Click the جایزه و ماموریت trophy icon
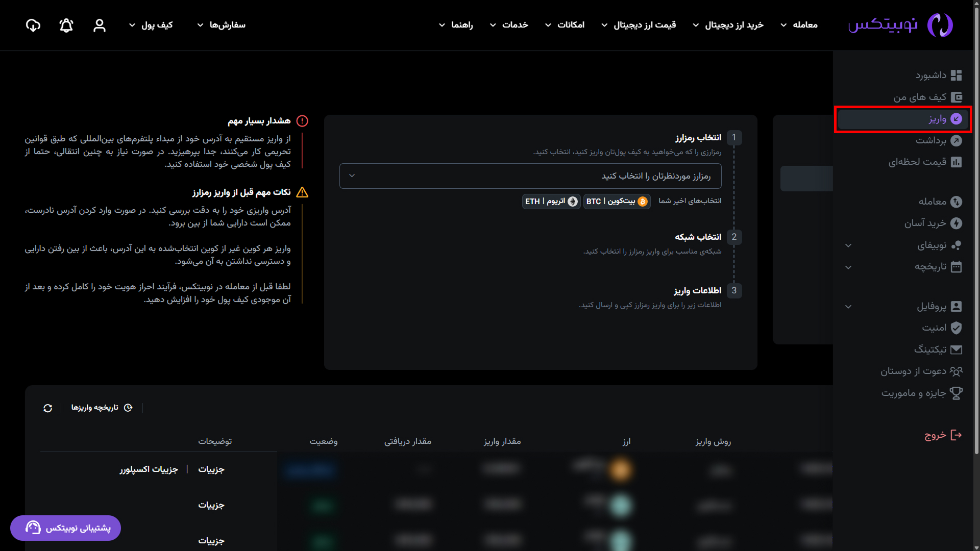The width and height of the screenshot is (980, 551). pos(957,393)
